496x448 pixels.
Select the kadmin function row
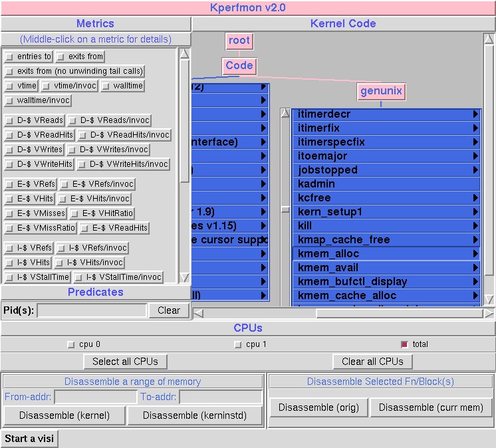coord(386,184)
